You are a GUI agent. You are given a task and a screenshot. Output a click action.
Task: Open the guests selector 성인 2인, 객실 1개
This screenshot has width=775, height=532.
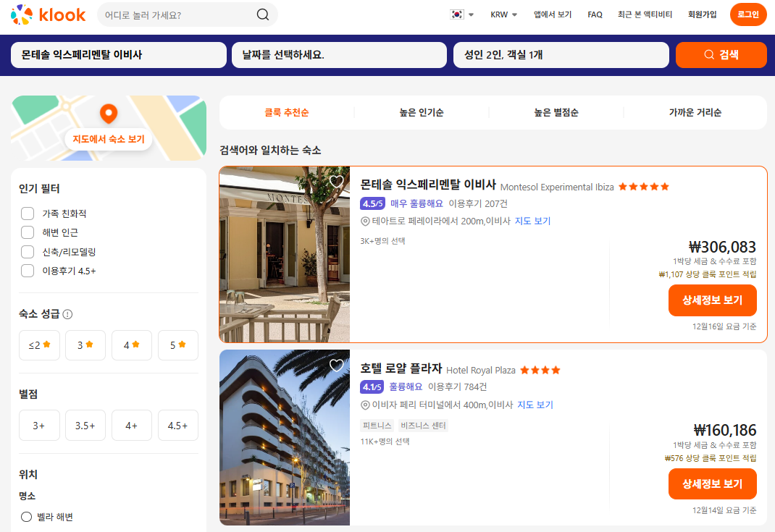[561, 55]
